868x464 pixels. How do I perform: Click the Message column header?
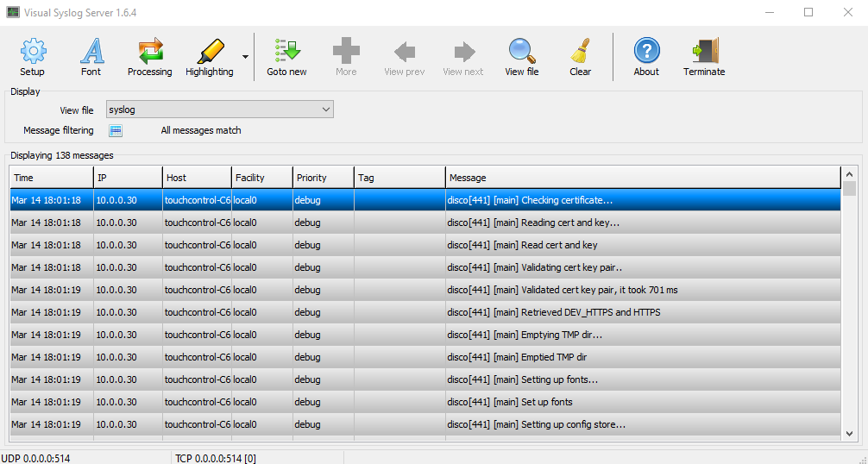pyautogui.click(x=643, y=178)
